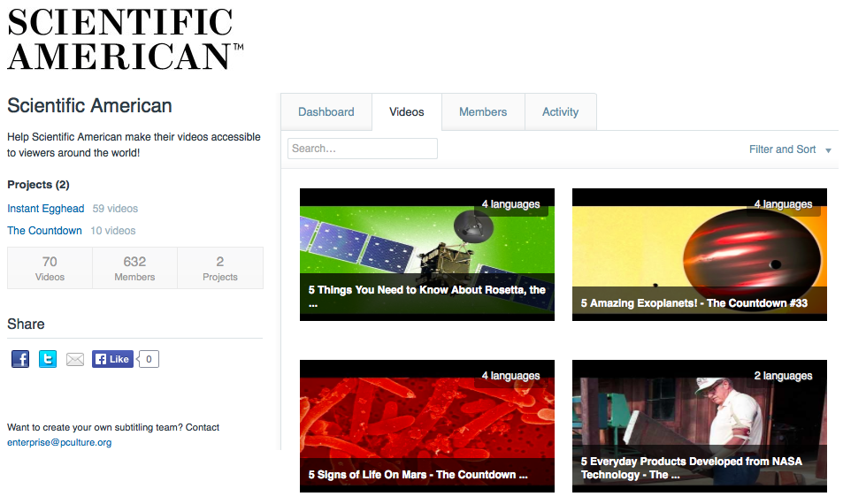The height and width of the screenshot is (504, 843).
Task: Open The Countdown project link
Action: click(44, 231)
